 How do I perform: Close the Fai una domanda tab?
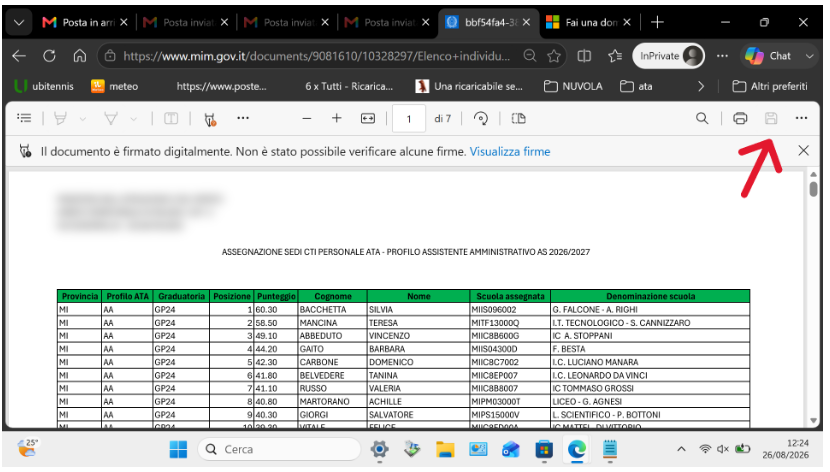click(627, 22)
